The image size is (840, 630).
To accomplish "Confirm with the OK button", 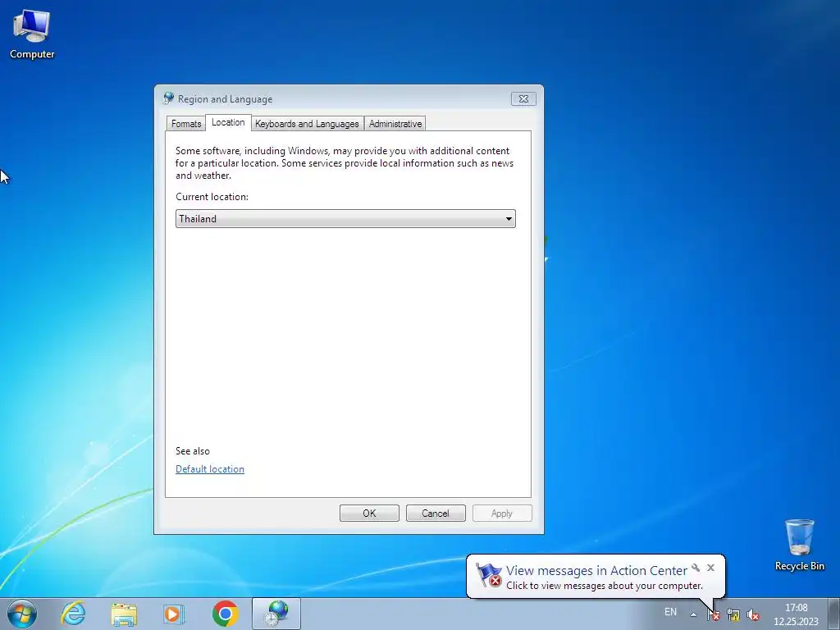I will pos(369,514).
